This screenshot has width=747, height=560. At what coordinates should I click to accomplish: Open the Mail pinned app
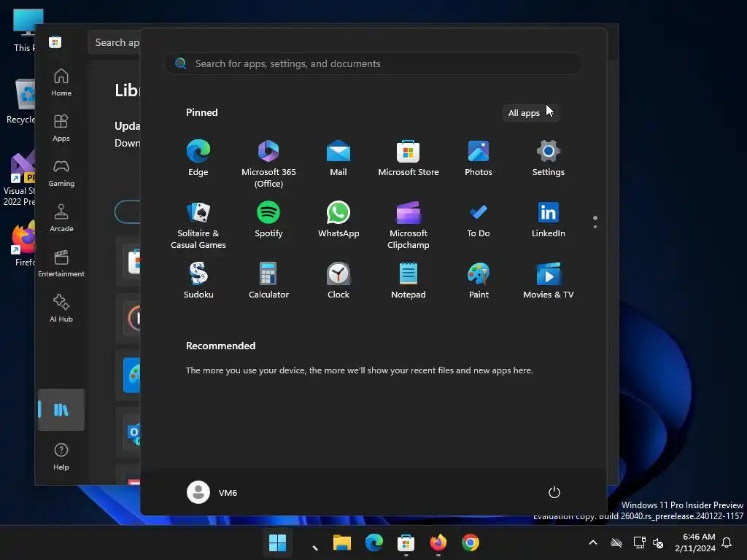(338, 158)
